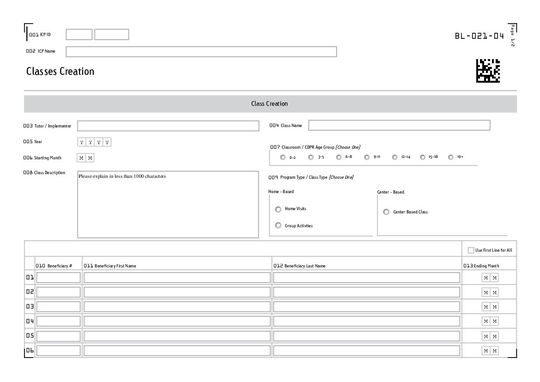Select the Home Visits program type
This screenshot has height=382, width=540.
pyautogui.click(x=278, y=209)
